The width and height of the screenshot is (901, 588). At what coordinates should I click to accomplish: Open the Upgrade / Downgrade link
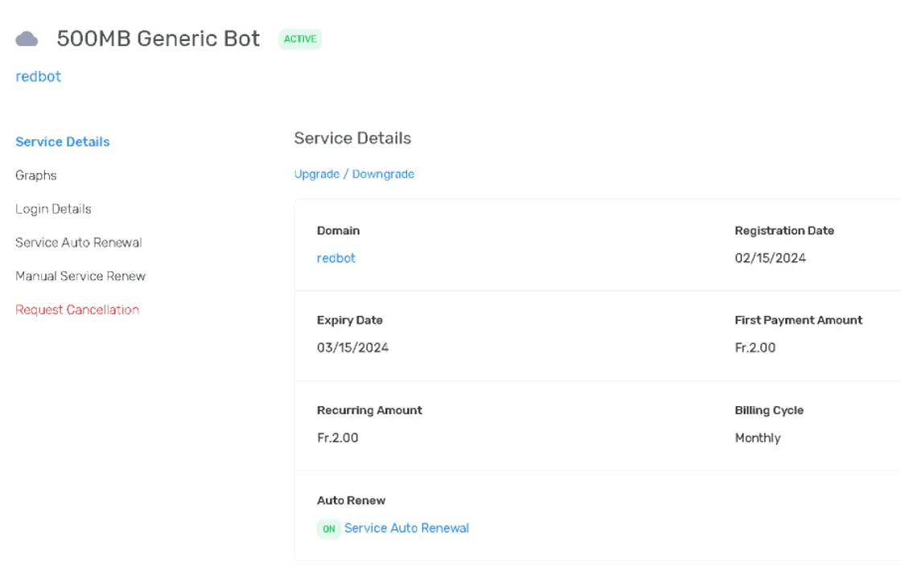(x=354, y=175)
